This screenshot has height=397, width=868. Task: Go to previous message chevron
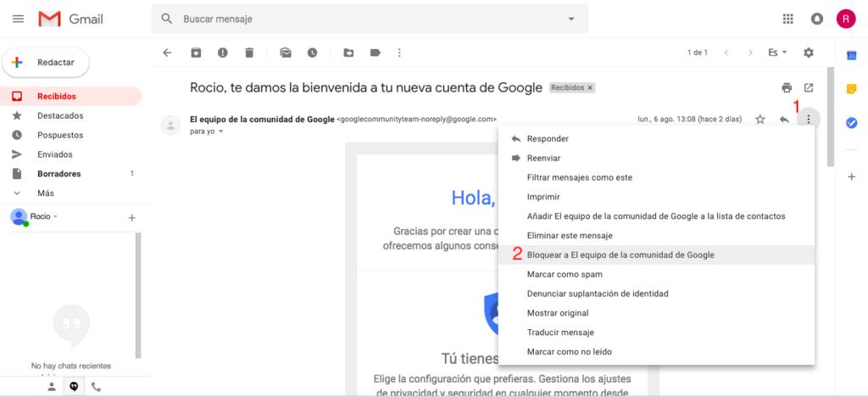click(726, 53)
